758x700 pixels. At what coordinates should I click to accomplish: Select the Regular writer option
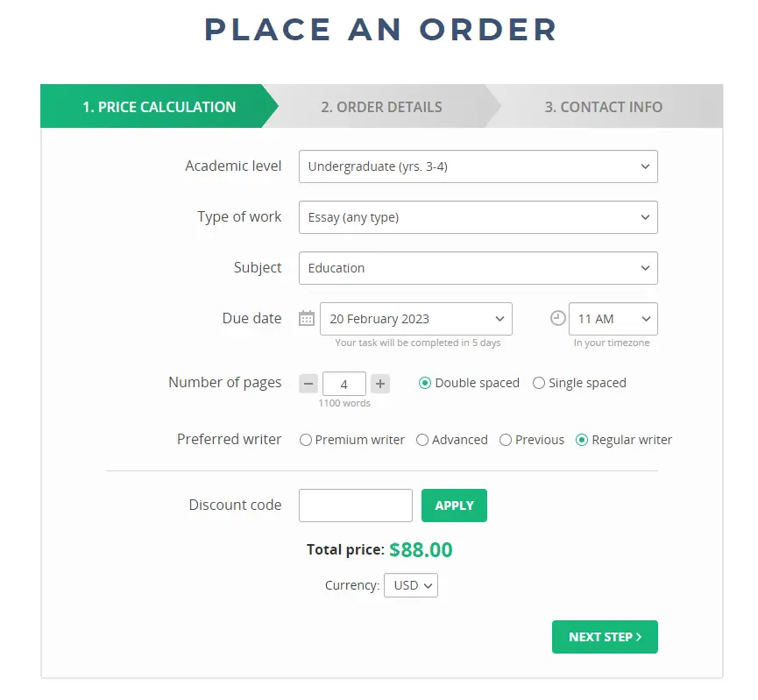click(x=581, y=440)
